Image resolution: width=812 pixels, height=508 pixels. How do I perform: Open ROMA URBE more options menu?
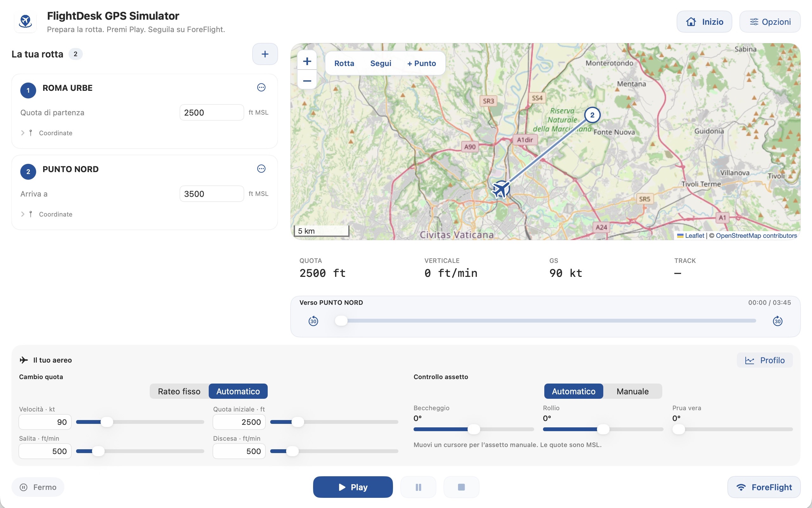[x=261, y=87]
